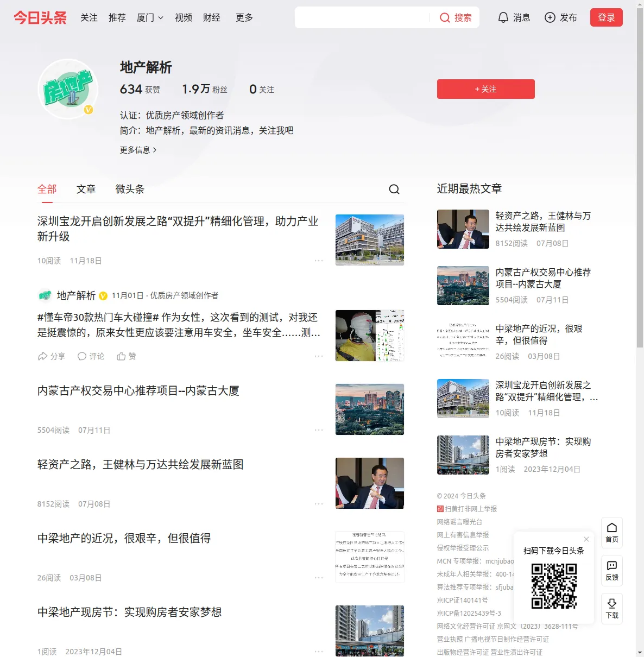Open article 内蒙古产权交易中心推荐项目 in feed
Image resolution: width=644 pixels, height=657 pixels.
pos(138,391)
